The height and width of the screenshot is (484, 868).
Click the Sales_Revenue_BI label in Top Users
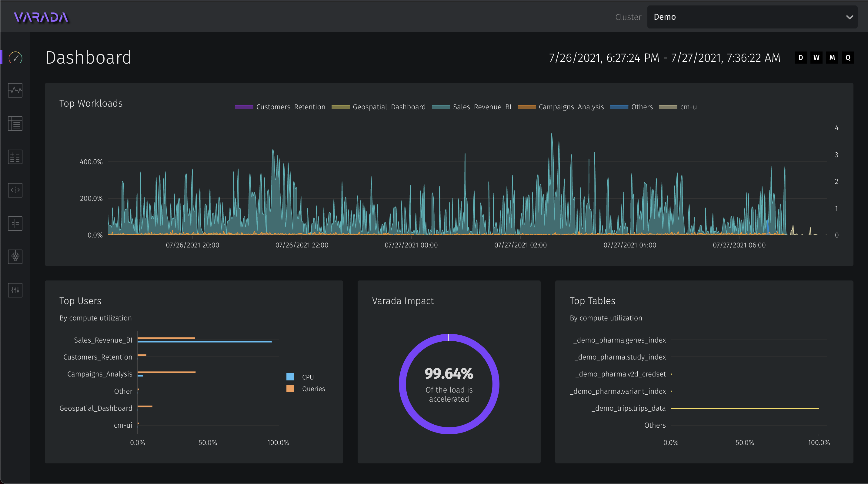103,340
